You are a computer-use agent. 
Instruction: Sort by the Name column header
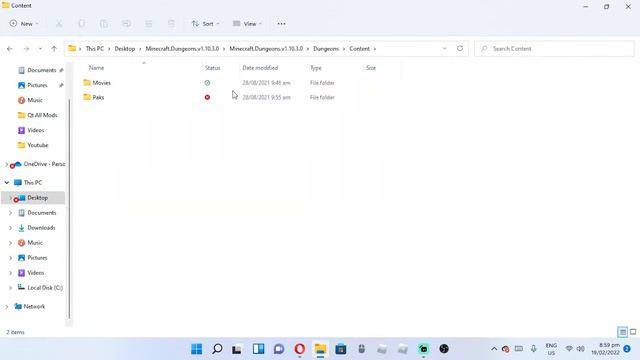[x=96, y=68]
